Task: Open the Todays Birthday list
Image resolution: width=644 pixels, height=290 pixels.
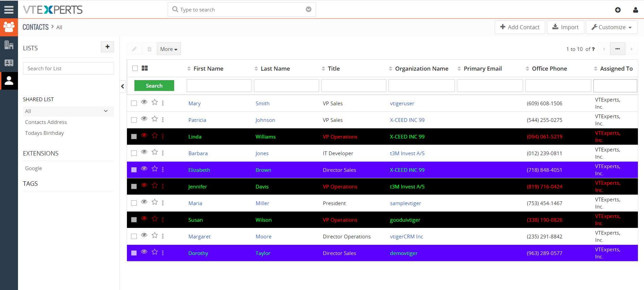Action: pos(44,133)
